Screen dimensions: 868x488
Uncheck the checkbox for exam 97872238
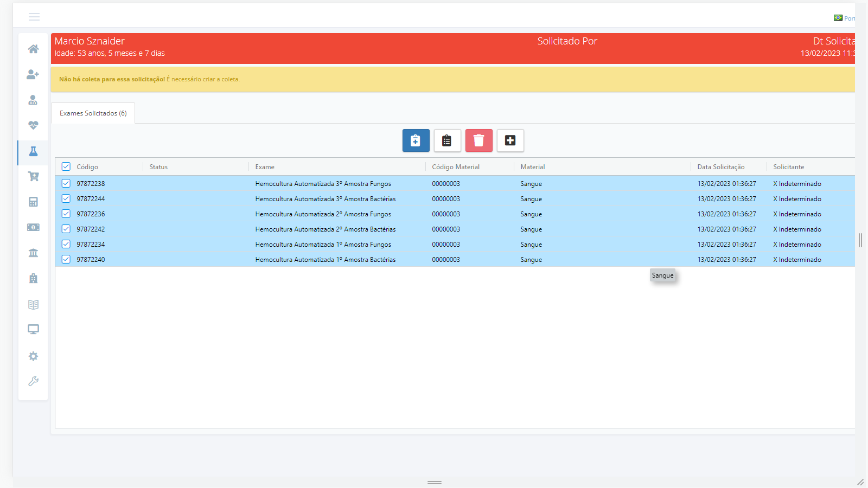coord(66,183)
